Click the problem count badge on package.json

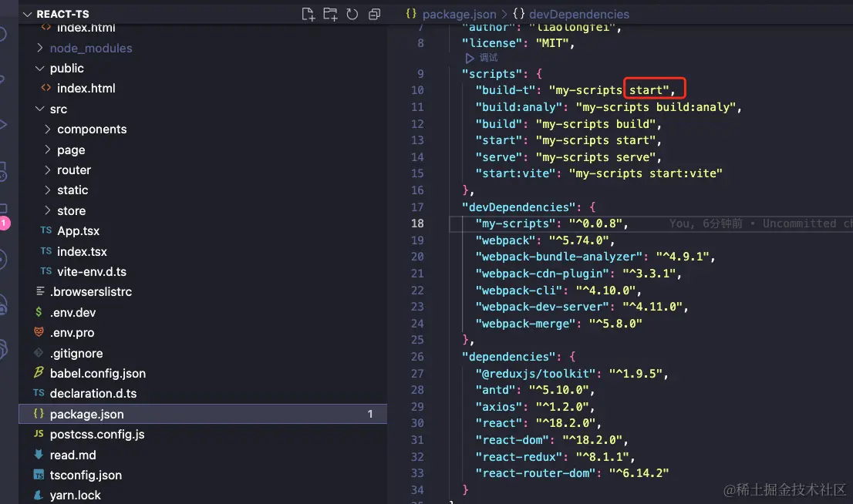pyautogui.click(x=370, y=414)
